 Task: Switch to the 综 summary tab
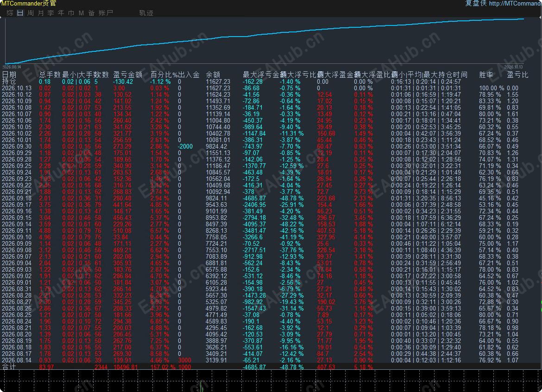point(10,13)
